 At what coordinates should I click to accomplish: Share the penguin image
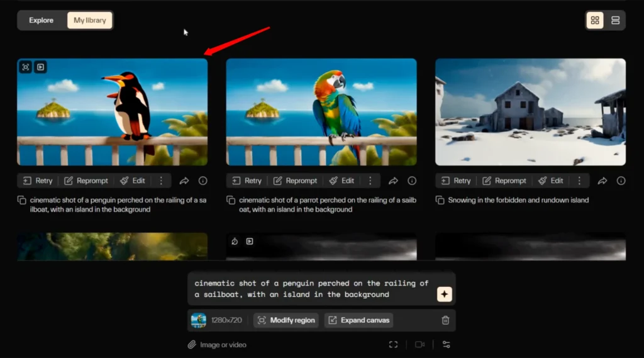[184, 181]
